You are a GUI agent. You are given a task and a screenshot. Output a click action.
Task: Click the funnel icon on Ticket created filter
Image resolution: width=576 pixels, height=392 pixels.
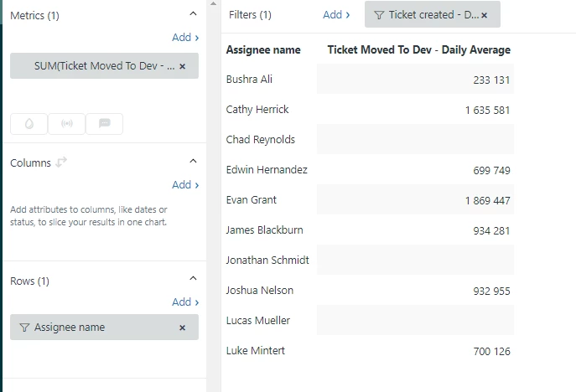point(379,15)
